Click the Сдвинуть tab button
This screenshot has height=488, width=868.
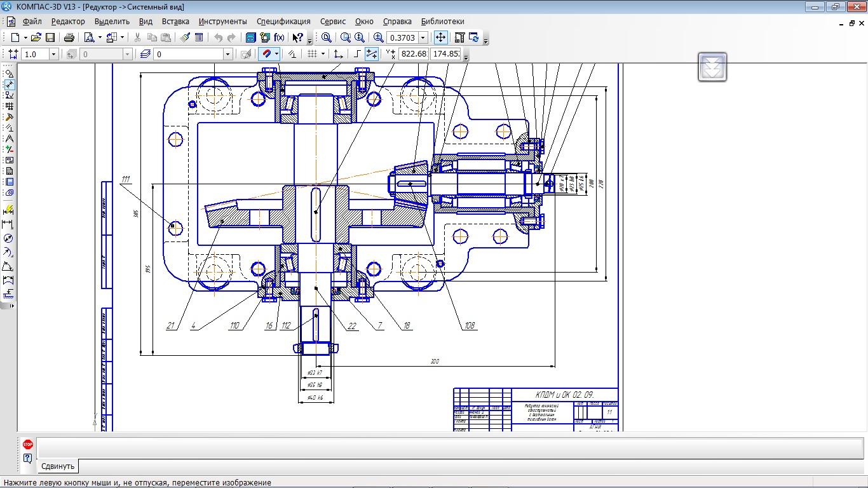[58, 466]
